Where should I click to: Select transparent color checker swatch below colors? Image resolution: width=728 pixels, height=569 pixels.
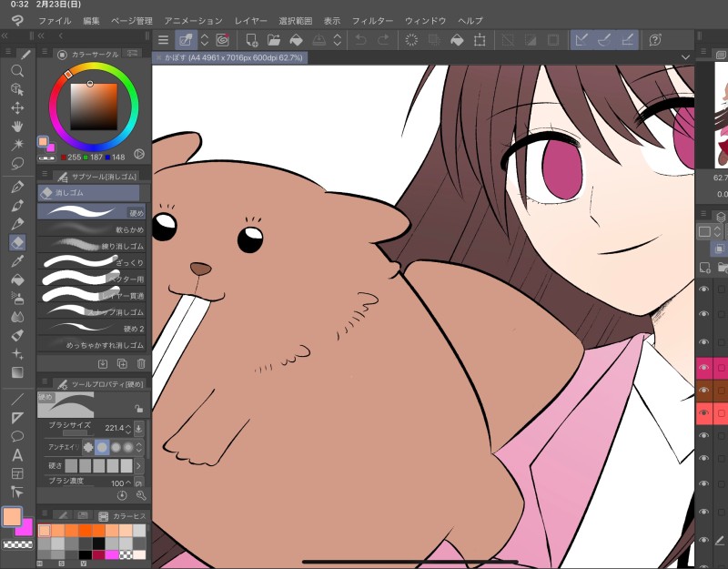click(x=17, y=544)
